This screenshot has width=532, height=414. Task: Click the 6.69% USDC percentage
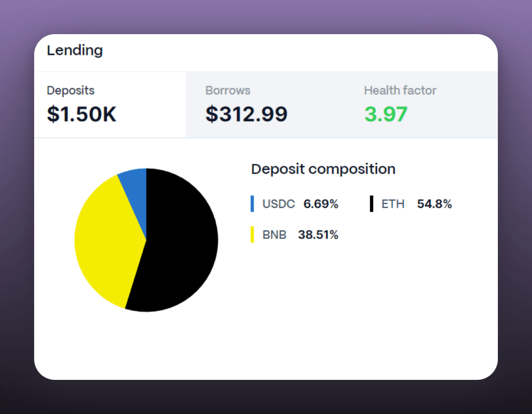point(321,204)
